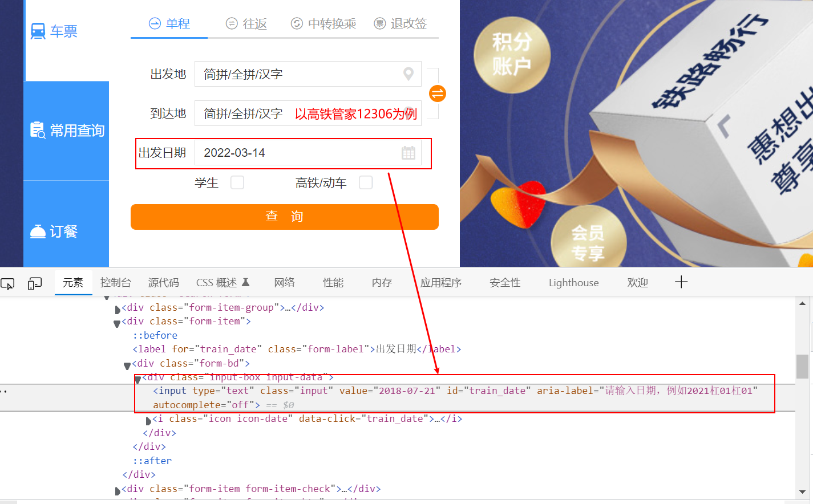Select the label for="train_date" row

(297, 349)
